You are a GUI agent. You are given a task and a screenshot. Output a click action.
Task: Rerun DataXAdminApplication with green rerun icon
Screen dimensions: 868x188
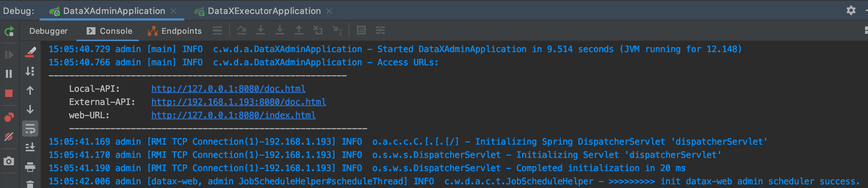coord(9,31)
